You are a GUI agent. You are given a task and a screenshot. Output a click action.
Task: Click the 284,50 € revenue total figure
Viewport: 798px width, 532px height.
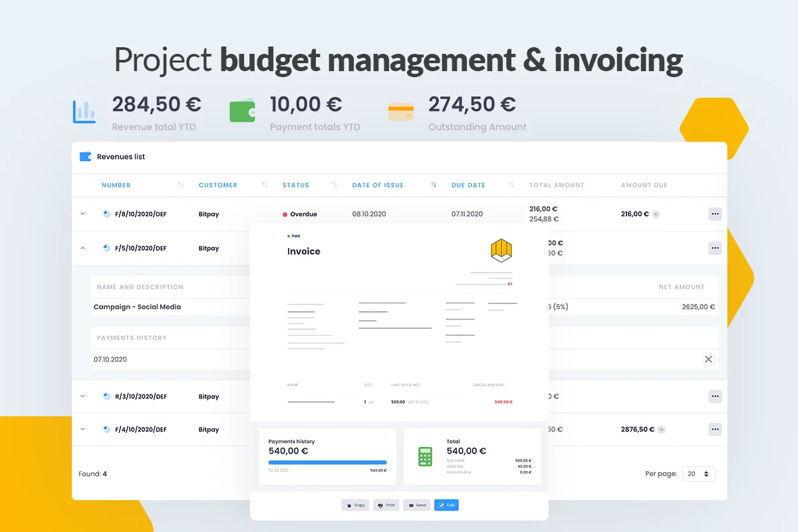click(x=156, y=104)
